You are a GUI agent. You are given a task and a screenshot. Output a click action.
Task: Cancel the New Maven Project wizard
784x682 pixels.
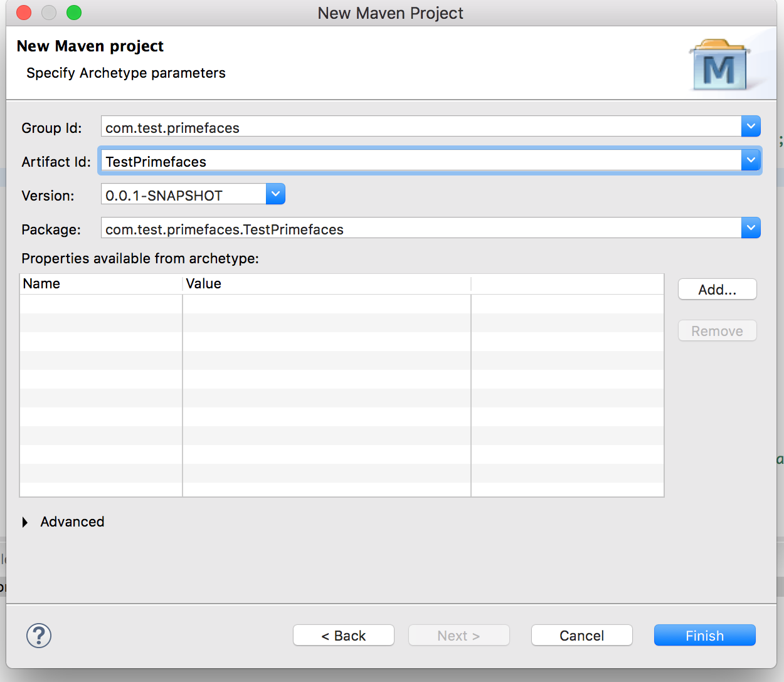pos(581,635)
